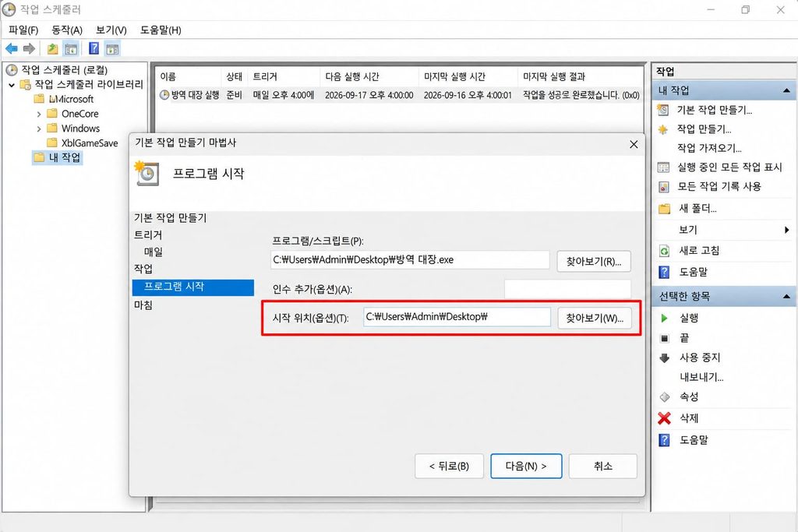Screen dimensions: 798x532
Task: Click the 인수 추가(옵션)(A) input field
Action: click(x=567, y=289)
